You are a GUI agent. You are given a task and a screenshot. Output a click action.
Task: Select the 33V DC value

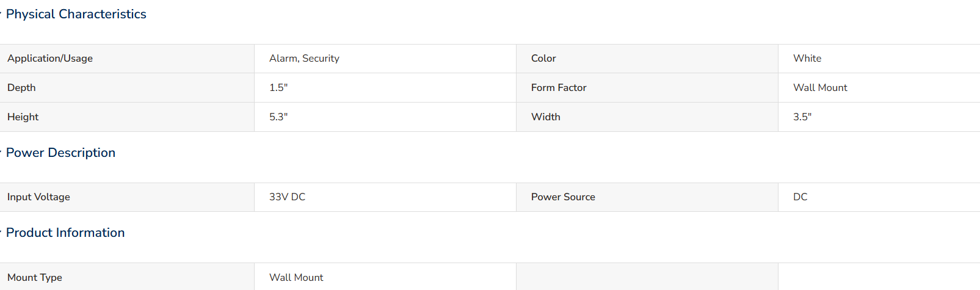(287, 197)
